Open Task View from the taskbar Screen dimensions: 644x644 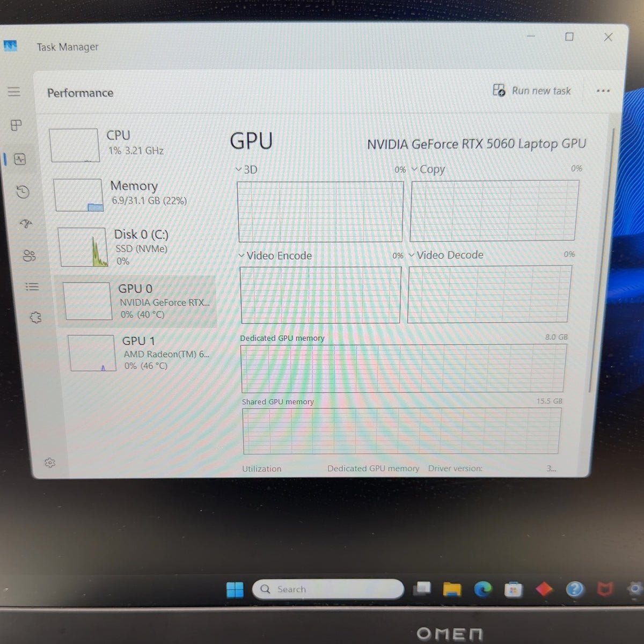coord(422,589)
